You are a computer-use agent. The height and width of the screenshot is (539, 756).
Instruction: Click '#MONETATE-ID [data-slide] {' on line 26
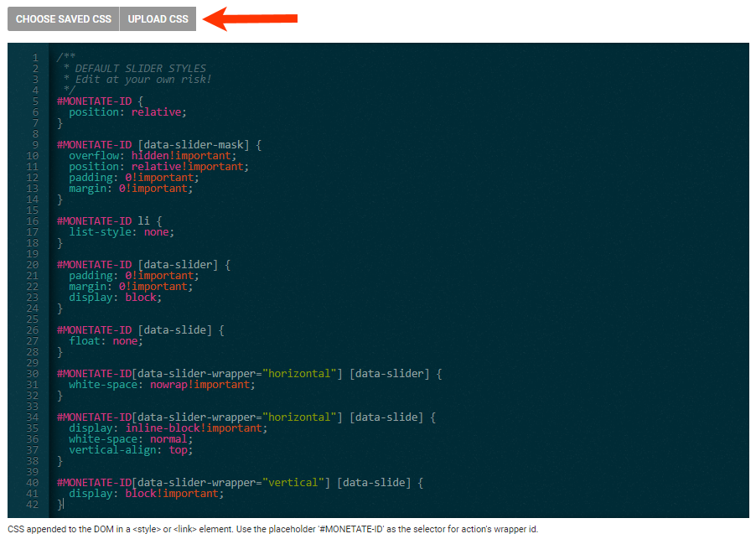click(140, 330)
